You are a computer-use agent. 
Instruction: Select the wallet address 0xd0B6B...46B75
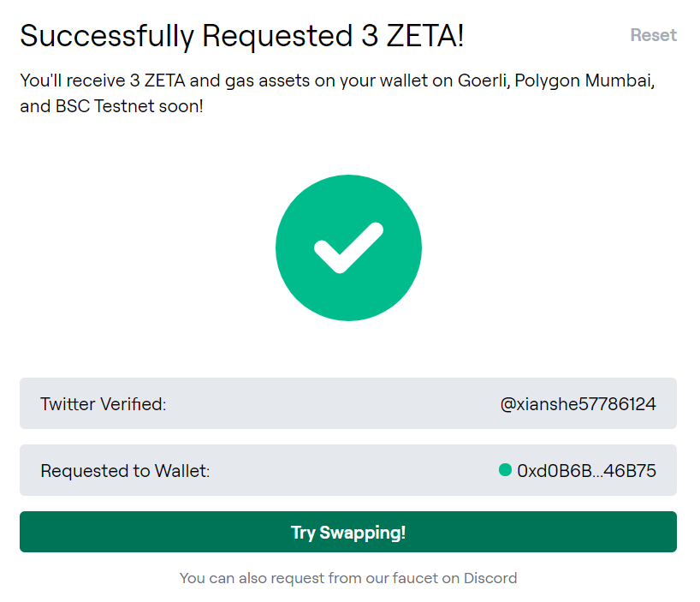587,470
